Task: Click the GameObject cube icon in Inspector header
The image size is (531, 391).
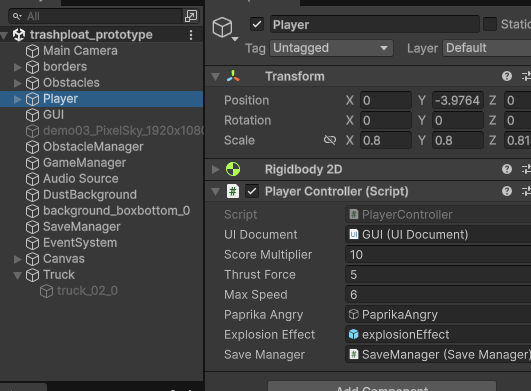Action: [222, 27]
